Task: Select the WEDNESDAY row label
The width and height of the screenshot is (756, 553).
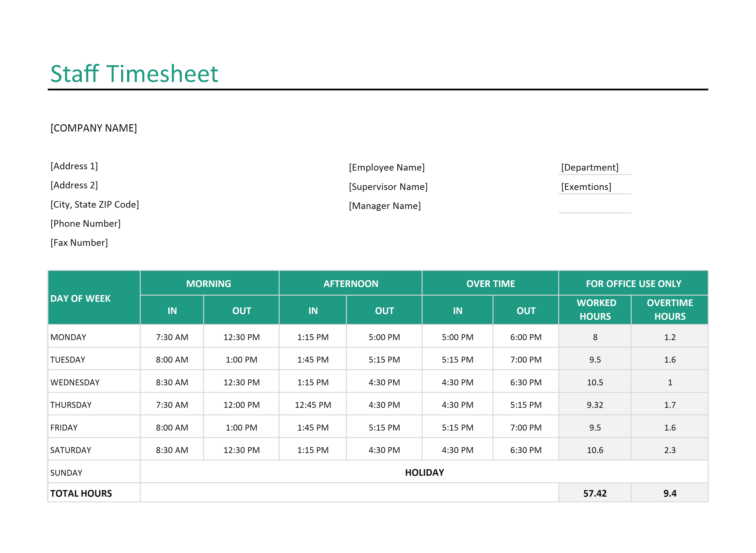Action: pos(75,383)
